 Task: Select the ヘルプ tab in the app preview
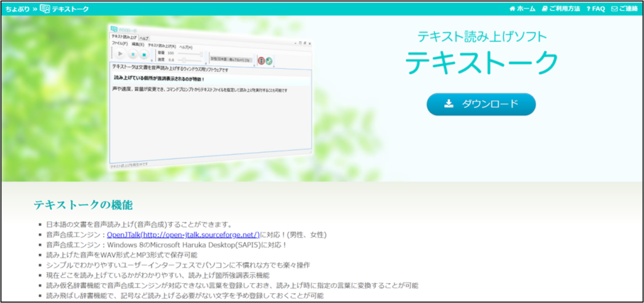pyautogui.click(x=144, y=38)
